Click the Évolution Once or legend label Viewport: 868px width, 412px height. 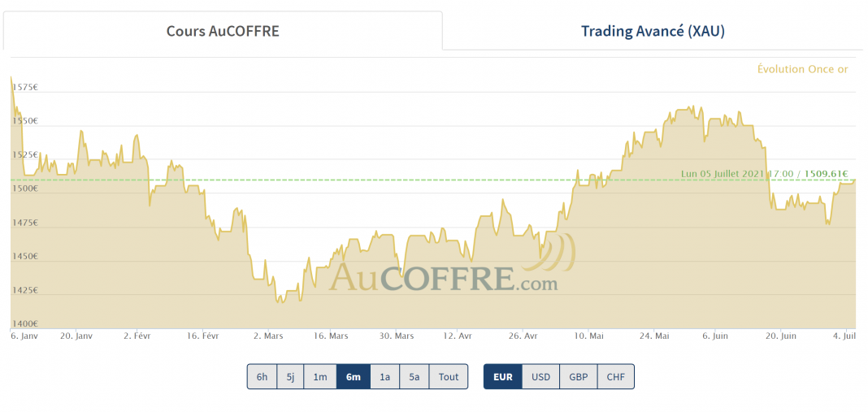(802, 69)
